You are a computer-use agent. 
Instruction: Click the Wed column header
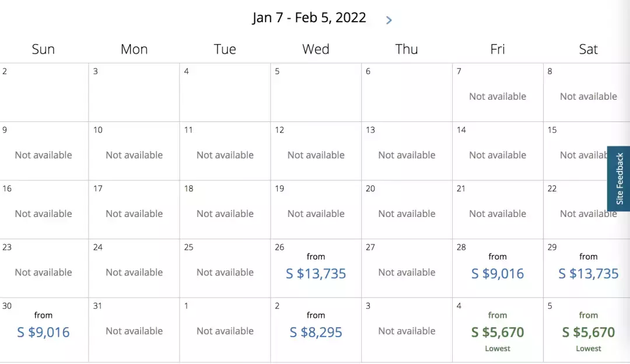tap(316, 49)
